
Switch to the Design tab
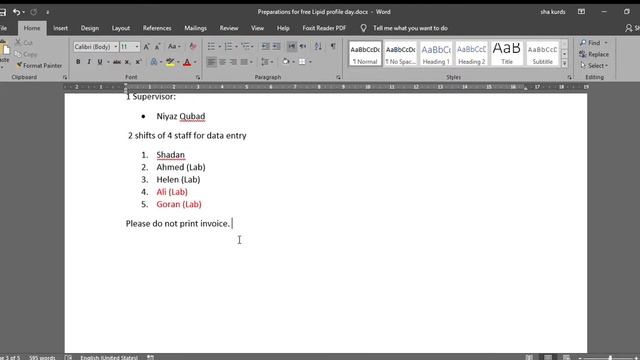90,28
